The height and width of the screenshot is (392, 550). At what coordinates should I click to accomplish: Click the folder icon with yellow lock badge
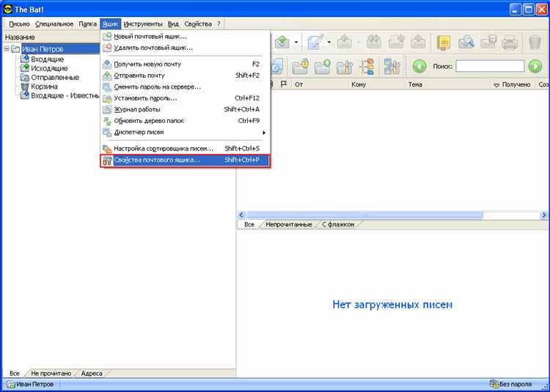[x=300, y=66]
